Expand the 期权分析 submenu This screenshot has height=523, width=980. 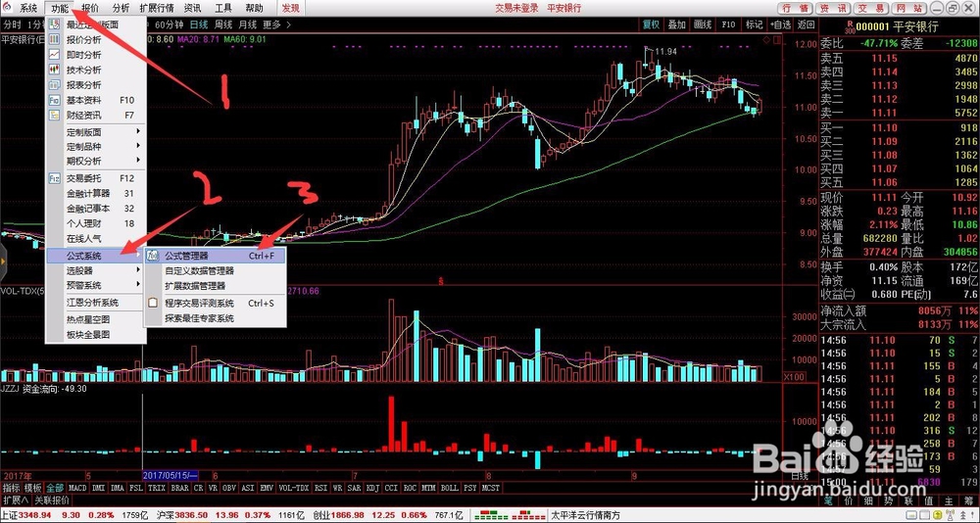(138, 161)
